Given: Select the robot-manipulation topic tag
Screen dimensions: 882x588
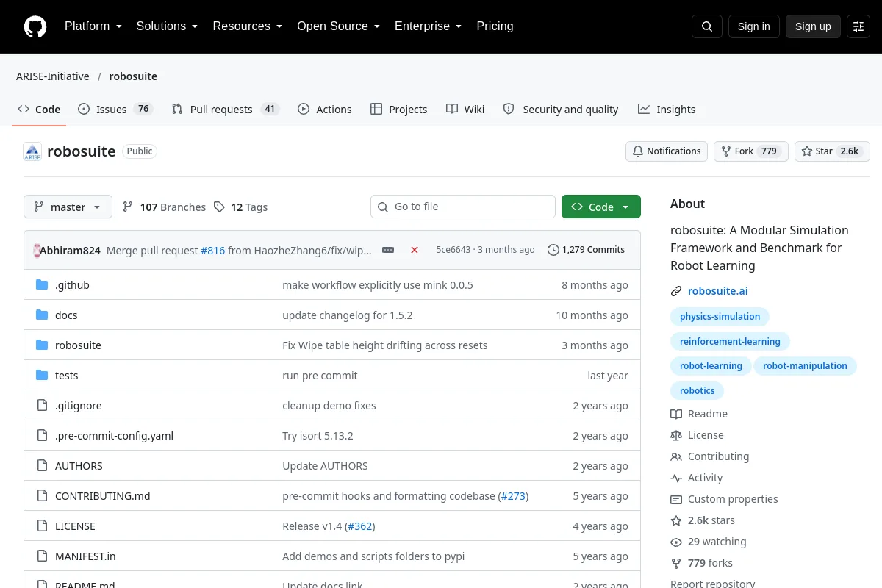Looking at the screenshot, I should [805, 366].
